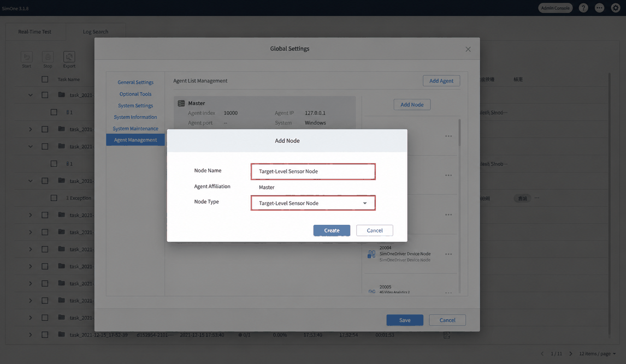Click the Export icon in task toolbar
This screenshot has width=626, height=364.
tap(69, 57)
